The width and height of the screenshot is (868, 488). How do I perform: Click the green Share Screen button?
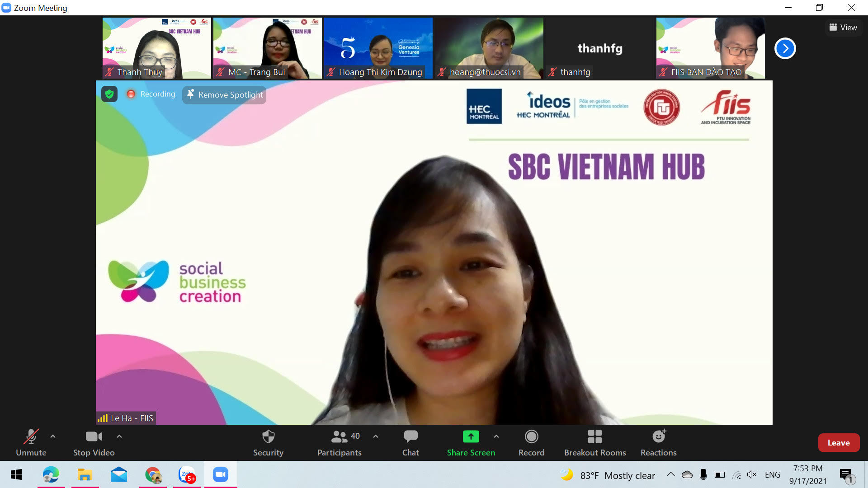click(471, 443)
